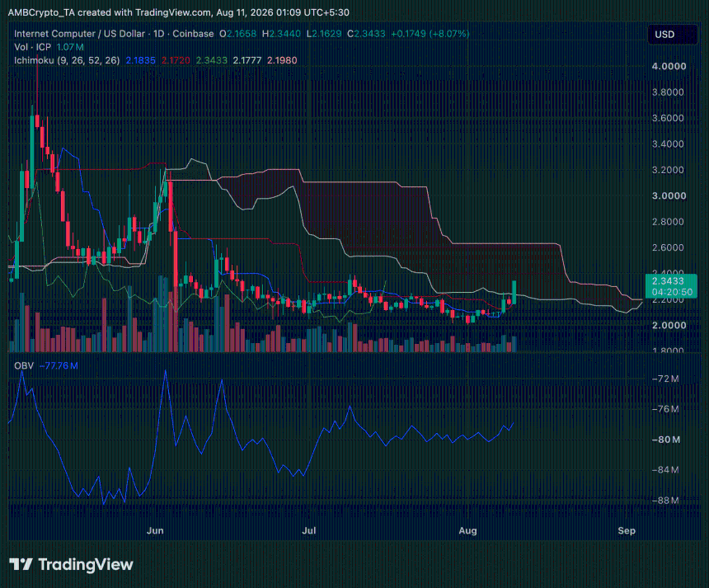Click the Jun date label on time axis
Viewport: 709px width, 588px height.
[155, 530]
